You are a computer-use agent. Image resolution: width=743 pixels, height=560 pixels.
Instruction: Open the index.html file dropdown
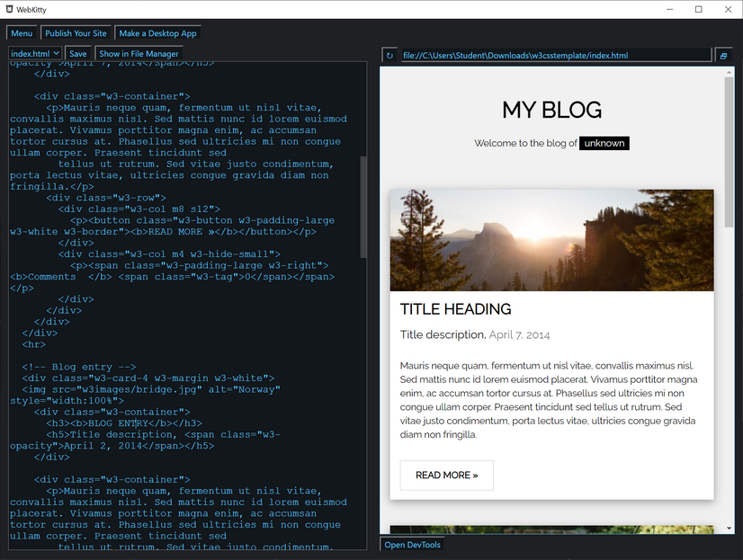click(35, 54)
